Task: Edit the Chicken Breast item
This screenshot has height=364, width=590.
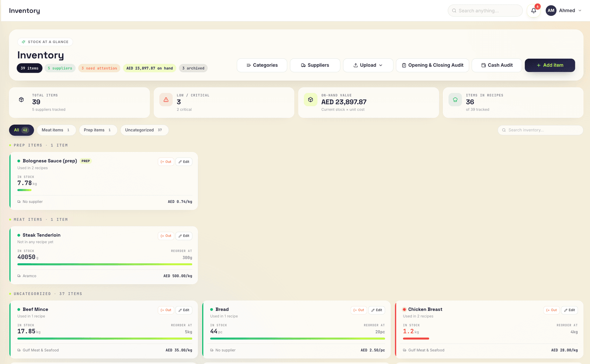Action: (x=569, y=310)
